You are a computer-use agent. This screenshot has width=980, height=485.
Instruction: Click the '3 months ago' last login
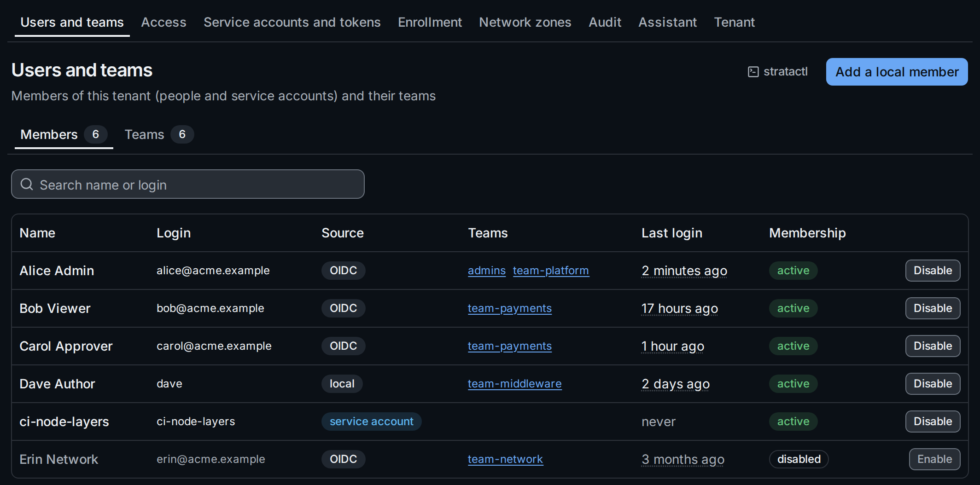pyautogui.click(x=683, y=459)
